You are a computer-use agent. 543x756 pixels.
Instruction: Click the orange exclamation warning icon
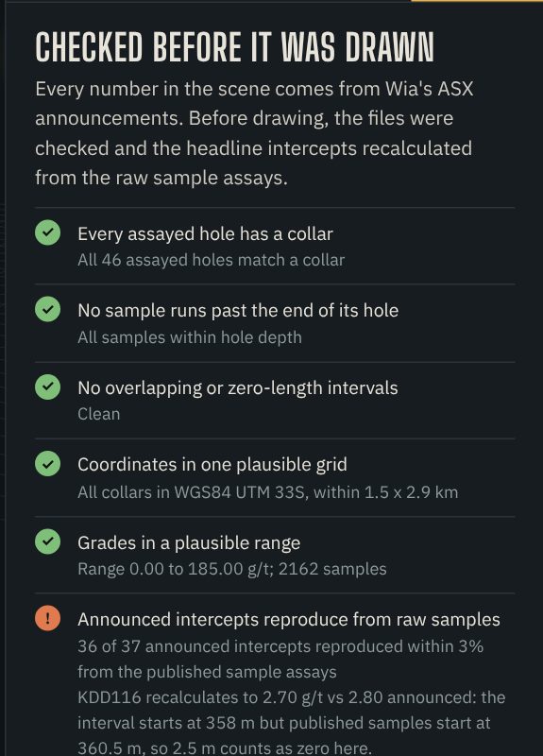coord(48,618)
